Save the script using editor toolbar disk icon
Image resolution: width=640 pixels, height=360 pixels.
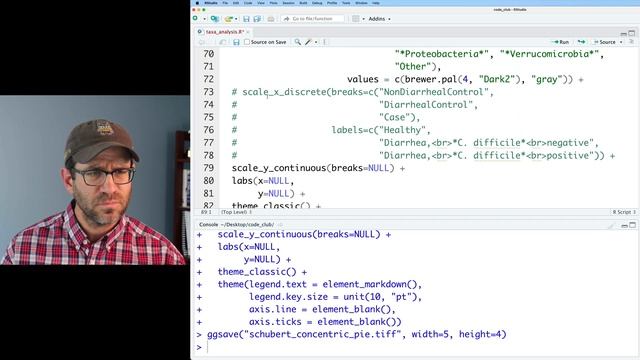[236, 42]
